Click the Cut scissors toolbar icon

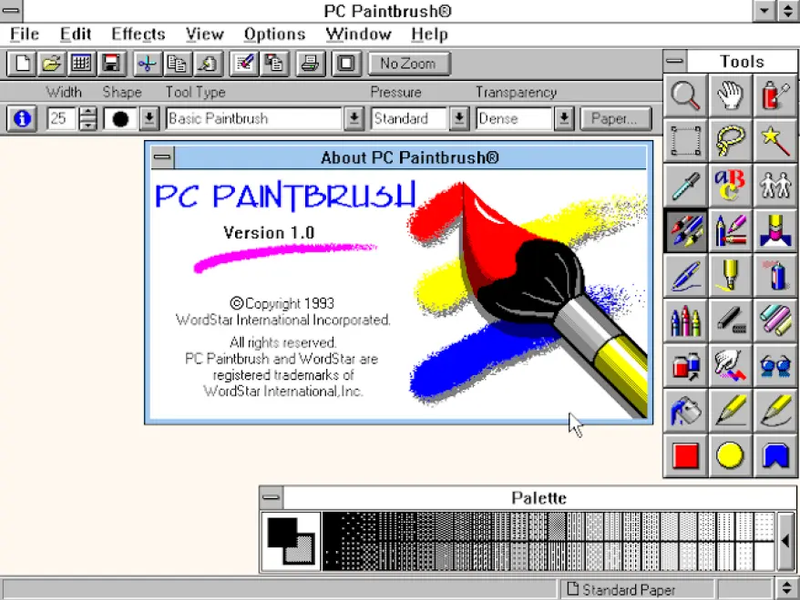click(147, 64)
